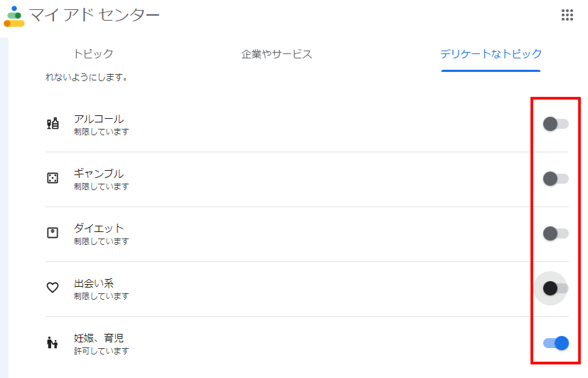Viewport: 588px width, 378px height.
Task: Click the diet weight scale icon
Action: click(53, 233)
